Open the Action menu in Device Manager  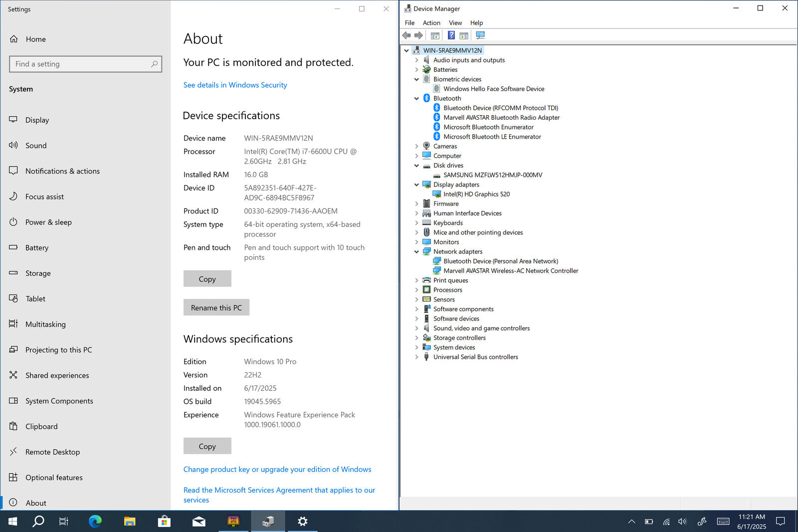[x=431, y=23]
